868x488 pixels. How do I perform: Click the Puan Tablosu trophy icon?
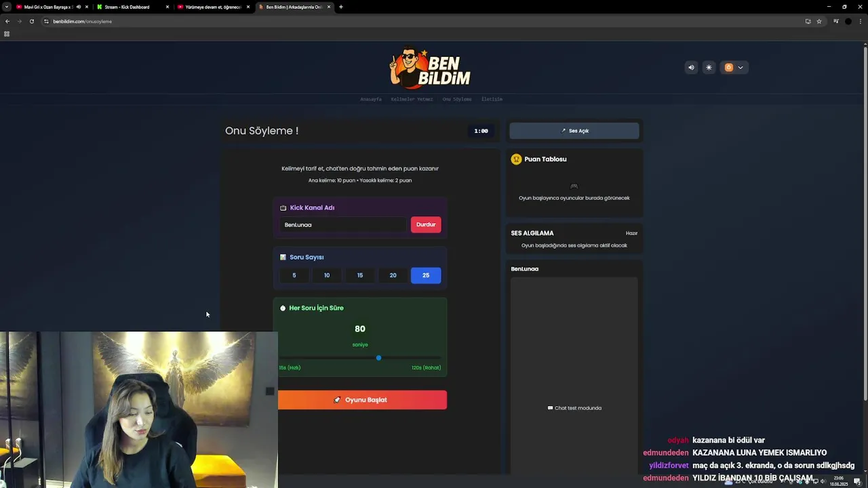click(517, 159)
